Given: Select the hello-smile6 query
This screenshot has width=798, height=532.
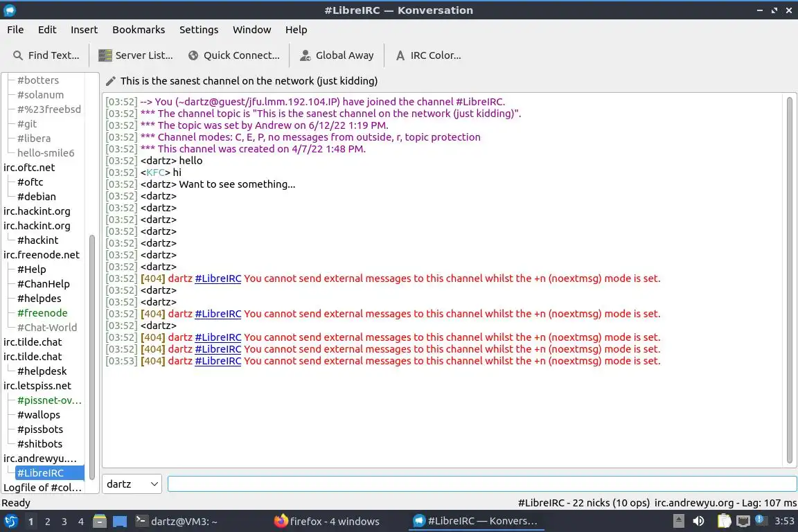Looking at the screenshot, I should click(46, 152).
